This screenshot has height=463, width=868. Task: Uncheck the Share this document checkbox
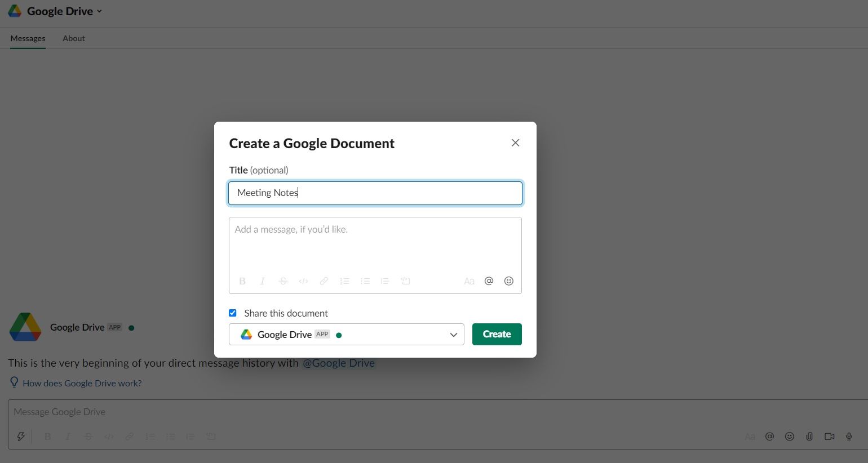pos(232,313)
